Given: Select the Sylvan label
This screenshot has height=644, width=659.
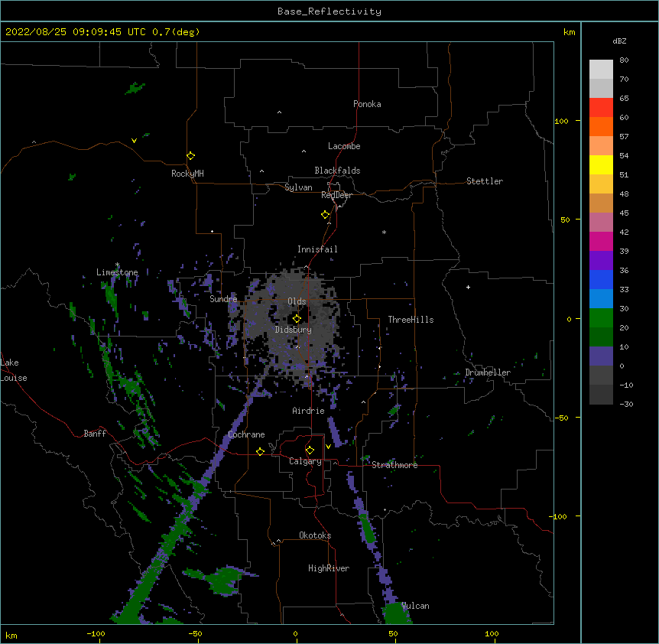Looking at the screenshot, I should point(298,187).
